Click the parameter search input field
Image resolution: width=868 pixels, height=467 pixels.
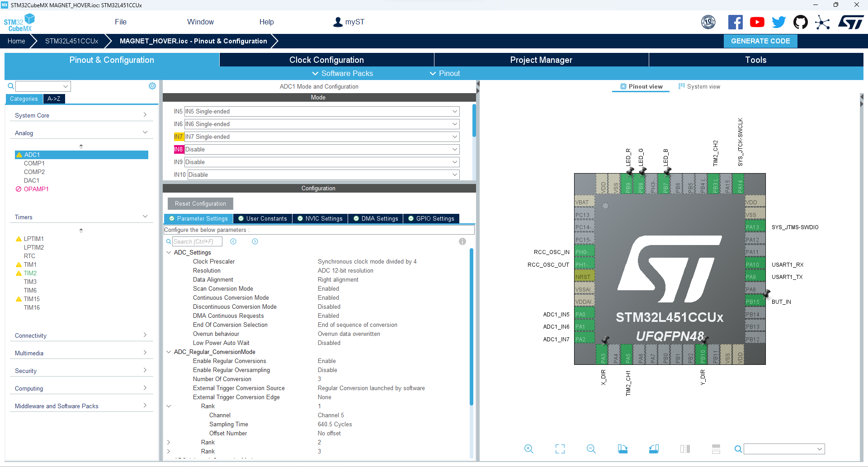197,241
